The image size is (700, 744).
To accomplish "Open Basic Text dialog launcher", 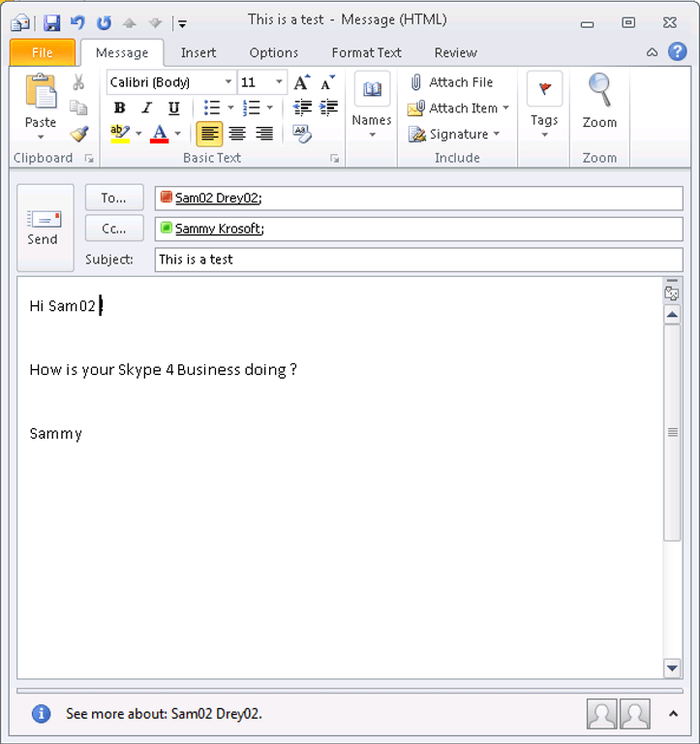I will click(x=335, y=159).
